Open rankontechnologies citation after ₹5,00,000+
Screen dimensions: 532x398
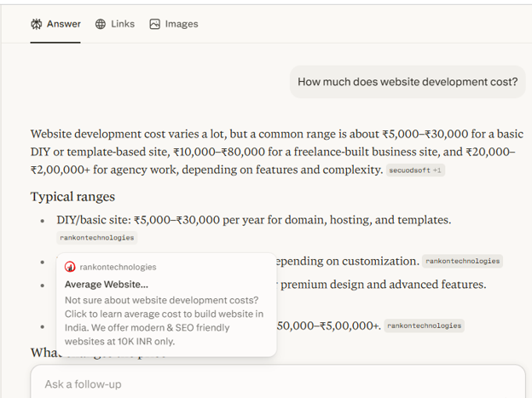(424, 326)
